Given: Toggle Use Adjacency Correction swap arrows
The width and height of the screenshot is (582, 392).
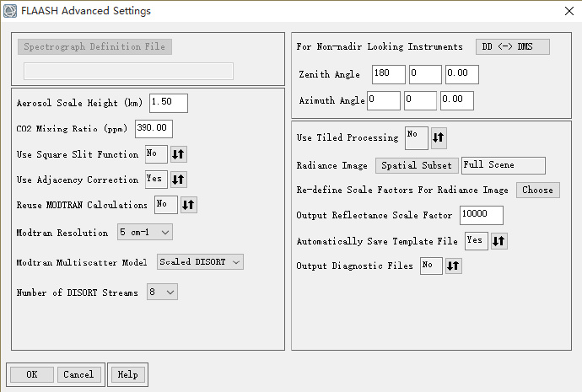Looking at the screenshot, I should click(178, 180).
